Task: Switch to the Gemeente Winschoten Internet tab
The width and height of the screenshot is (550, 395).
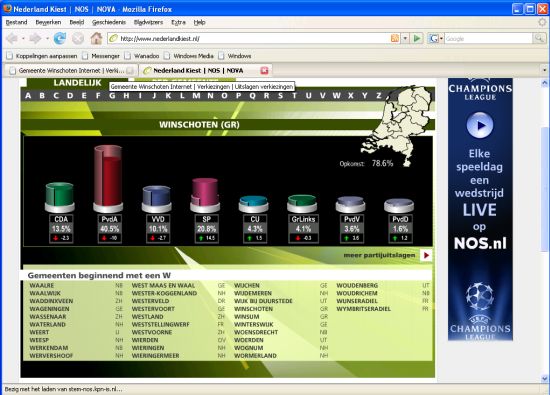Action: coord(71,71)
